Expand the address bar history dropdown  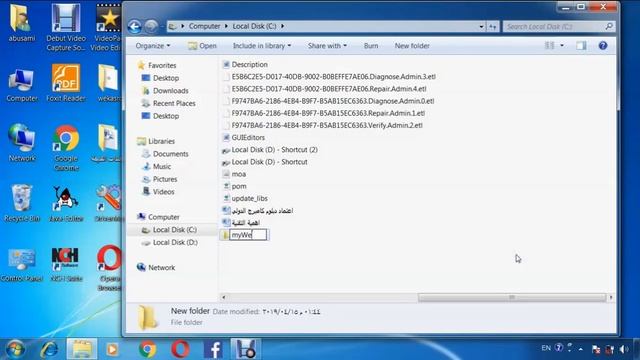pyautogui.click(x=481, y=27)
